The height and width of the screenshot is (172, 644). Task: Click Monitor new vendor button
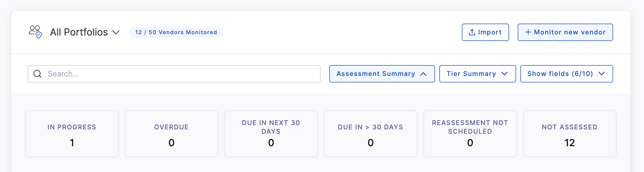pyautogui.click(x=565, y=32)
